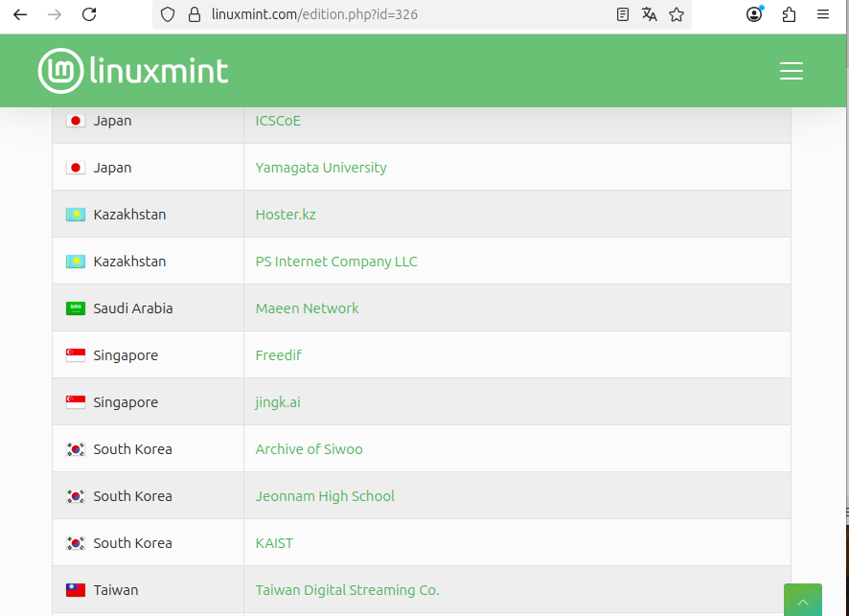Choose the Taiwan Digital Streaming Co. mirror
The height and width of the screenshot is (616, 849).
[x=347, y=590]
